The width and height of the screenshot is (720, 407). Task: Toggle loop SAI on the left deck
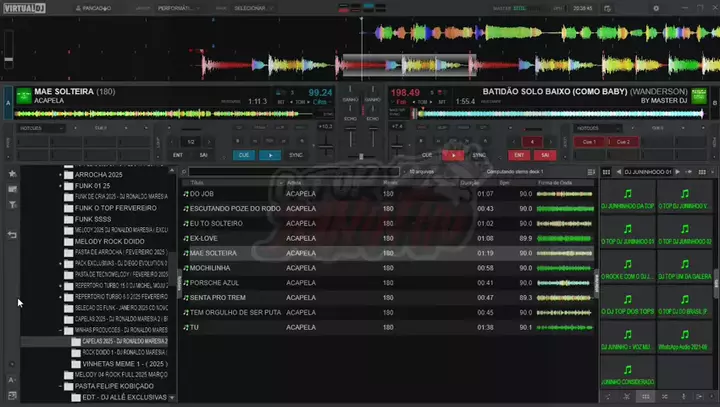pos(203,155)
